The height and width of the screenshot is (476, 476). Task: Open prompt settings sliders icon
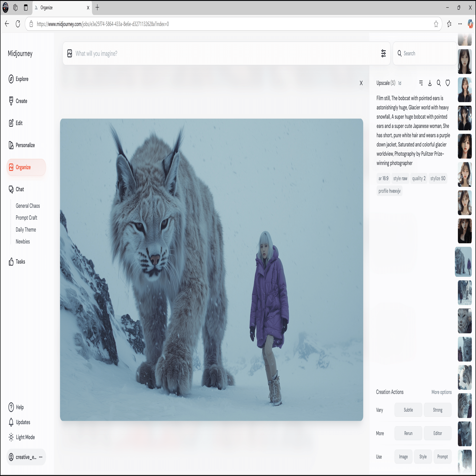pos(383,54)
